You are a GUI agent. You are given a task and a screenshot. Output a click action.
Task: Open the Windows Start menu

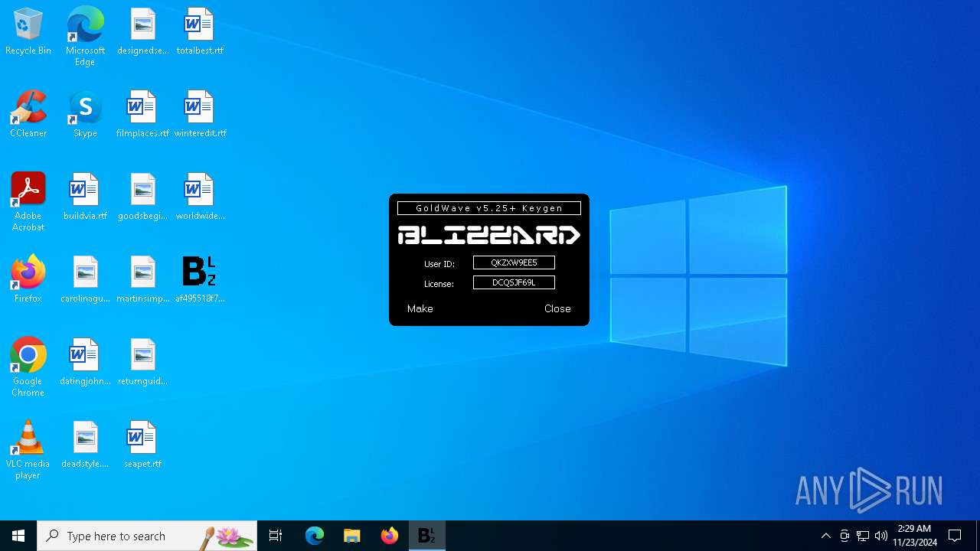(18, 536)
